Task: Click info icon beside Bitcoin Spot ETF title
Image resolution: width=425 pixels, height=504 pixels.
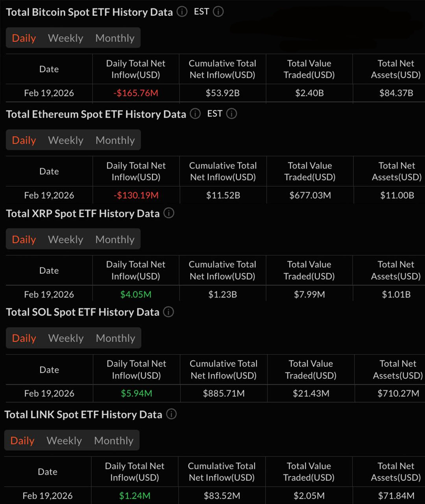Action: 182,12
